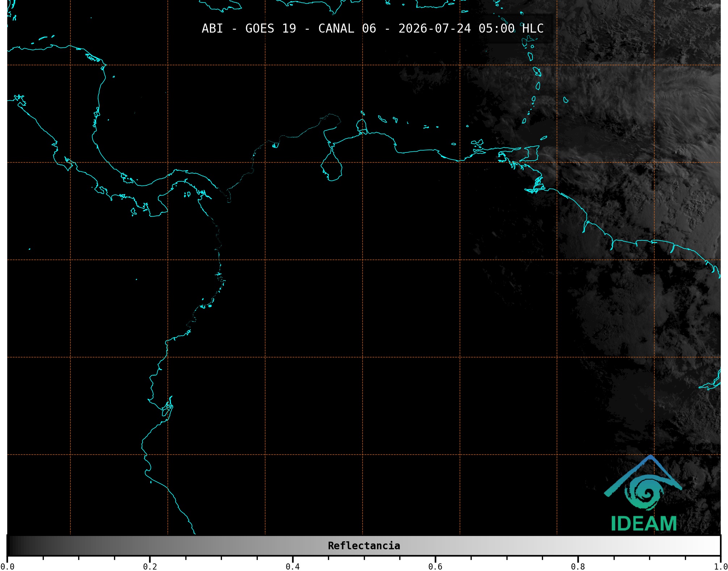Click the 0.8 tick label on the colorbar

click(x=578, y=566)
